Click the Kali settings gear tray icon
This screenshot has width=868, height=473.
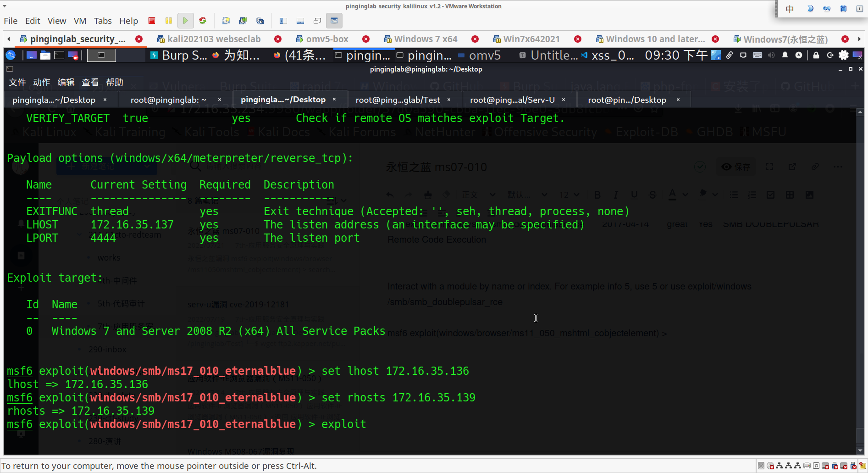(x=844, y=56)
